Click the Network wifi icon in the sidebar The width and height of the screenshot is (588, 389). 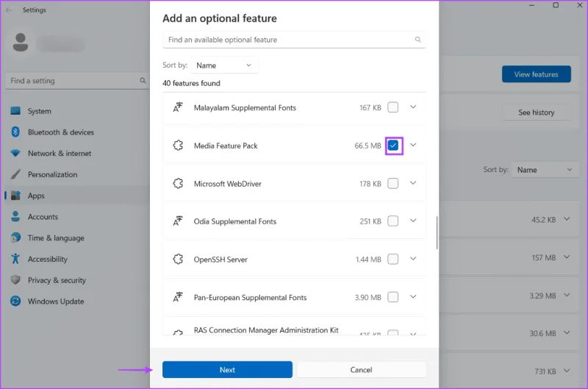(15, 153)
